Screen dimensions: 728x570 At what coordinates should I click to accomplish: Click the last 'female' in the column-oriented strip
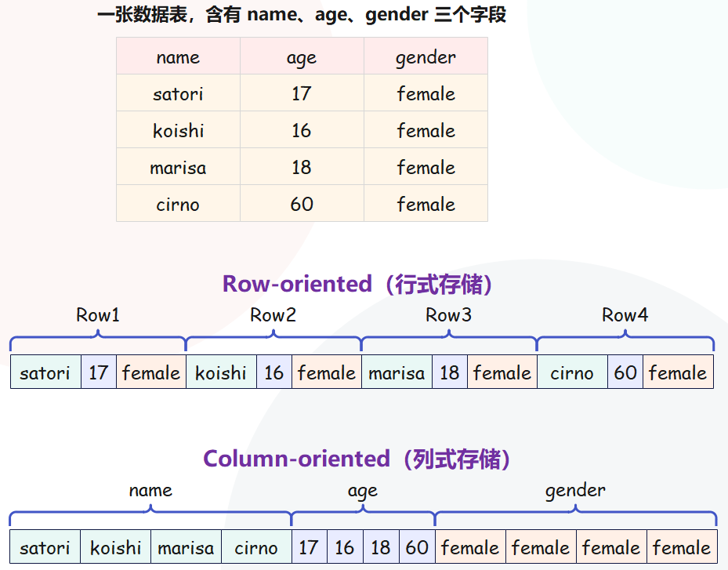coord(681,547)
